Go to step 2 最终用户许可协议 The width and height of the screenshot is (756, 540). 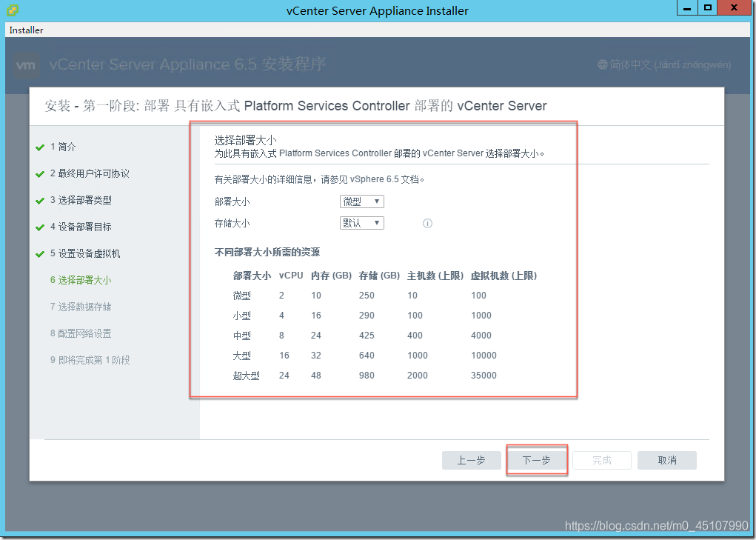click(x=90, y=173)
